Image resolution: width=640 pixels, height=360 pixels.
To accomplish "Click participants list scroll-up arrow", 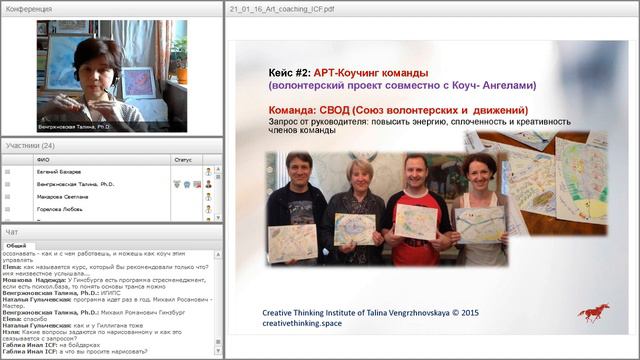I will [x=218, y=169].
